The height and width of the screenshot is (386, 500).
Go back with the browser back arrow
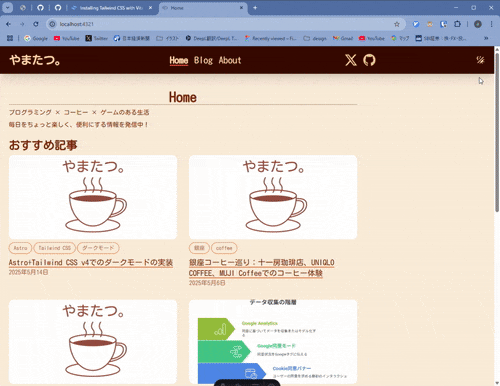(8, 24)
